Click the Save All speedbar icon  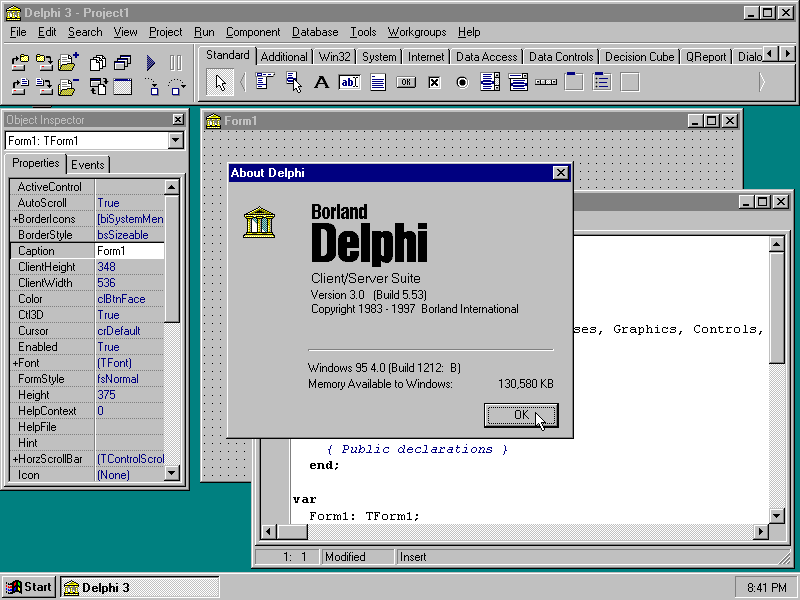tap(44, 62)
